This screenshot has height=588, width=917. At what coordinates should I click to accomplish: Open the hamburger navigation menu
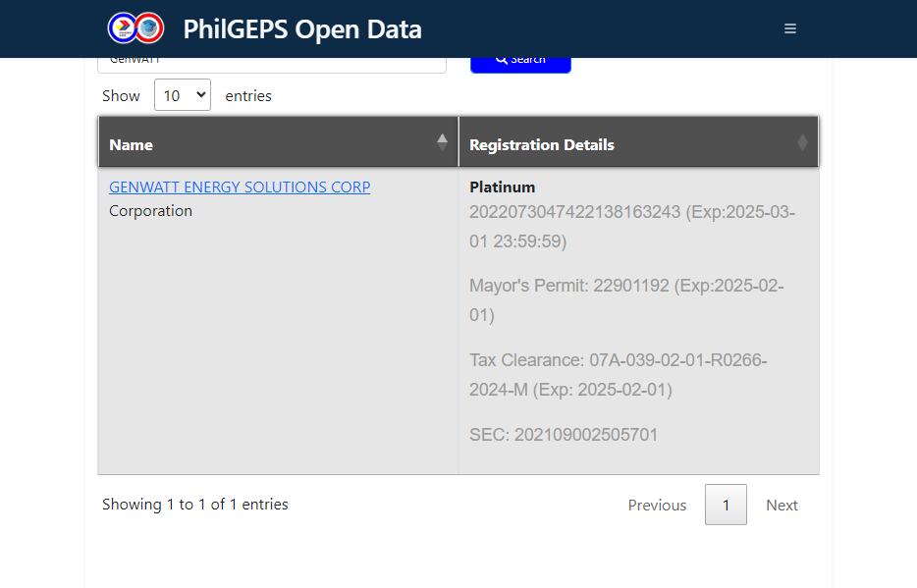pos(790,28)
